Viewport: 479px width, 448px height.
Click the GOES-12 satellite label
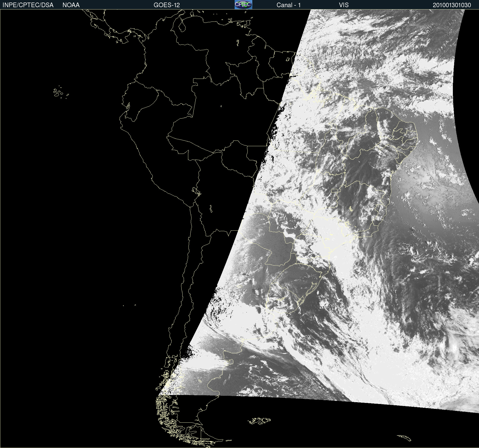tap(167, 5)
